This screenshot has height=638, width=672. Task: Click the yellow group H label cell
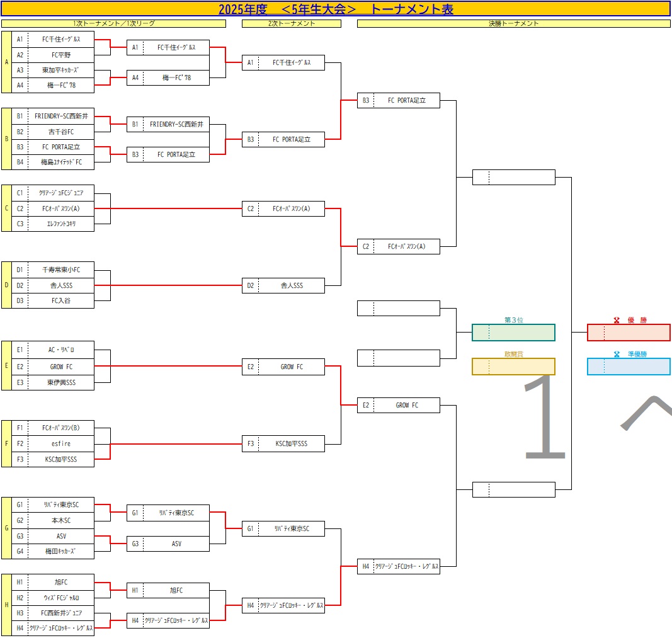[x=6, y=605]
